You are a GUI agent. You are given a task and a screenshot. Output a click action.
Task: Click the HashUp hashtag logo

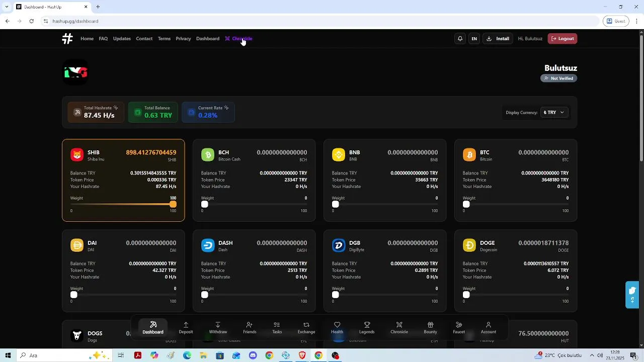(67, 39)
